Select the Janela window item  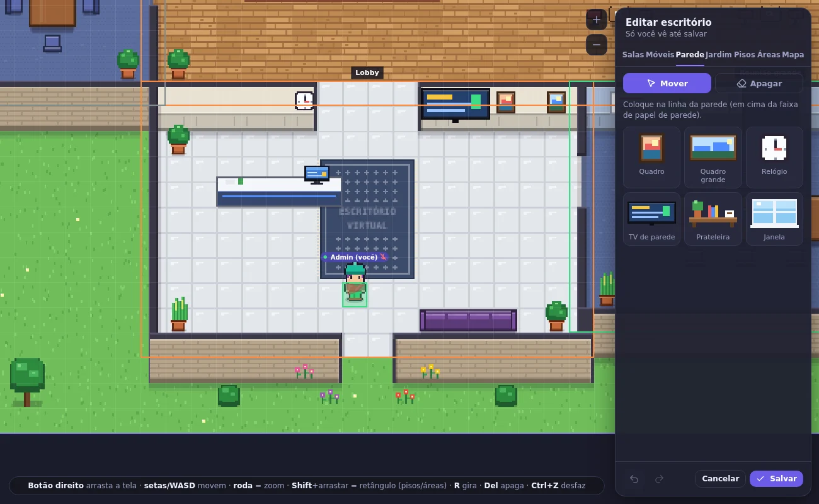pyautogui.click(x=774, y=219)
